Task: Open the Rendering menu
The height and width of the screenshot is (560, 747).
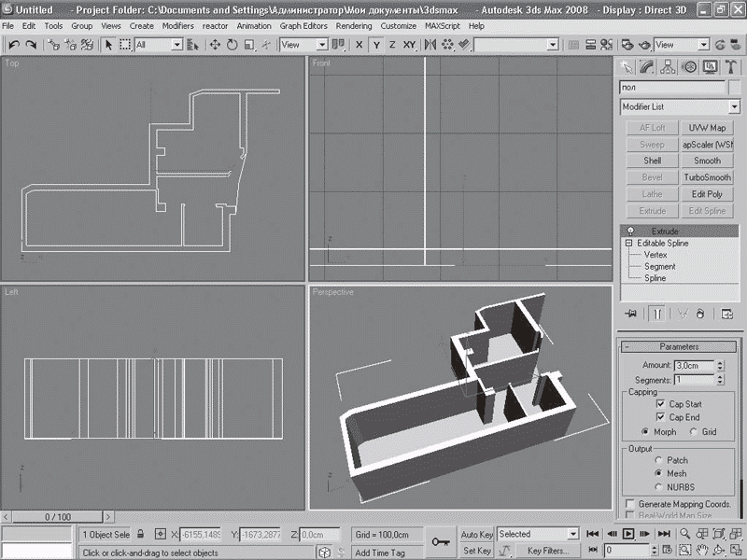Action: pyautogui.click(x=353, y=26)
